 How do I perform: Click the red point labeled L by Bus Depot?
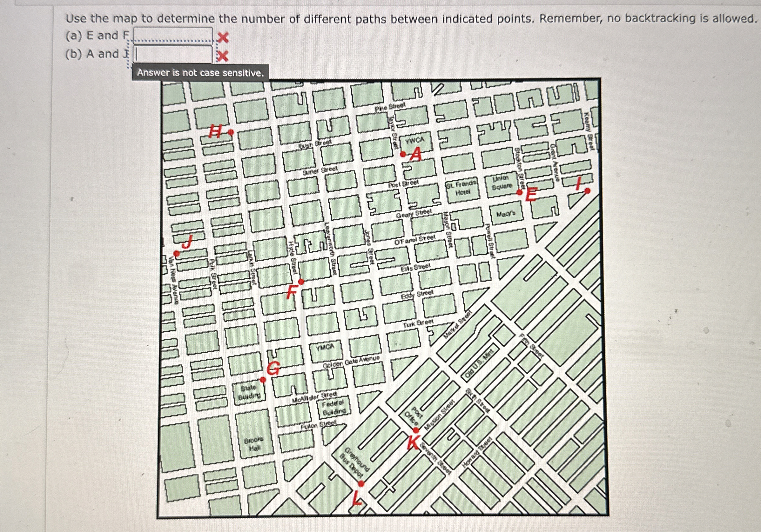tap(361, 484)
